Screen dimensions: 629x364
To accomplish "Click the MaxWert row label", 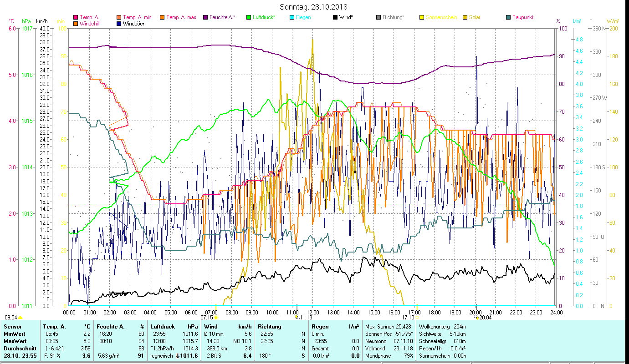I will (x=15, y=341).
